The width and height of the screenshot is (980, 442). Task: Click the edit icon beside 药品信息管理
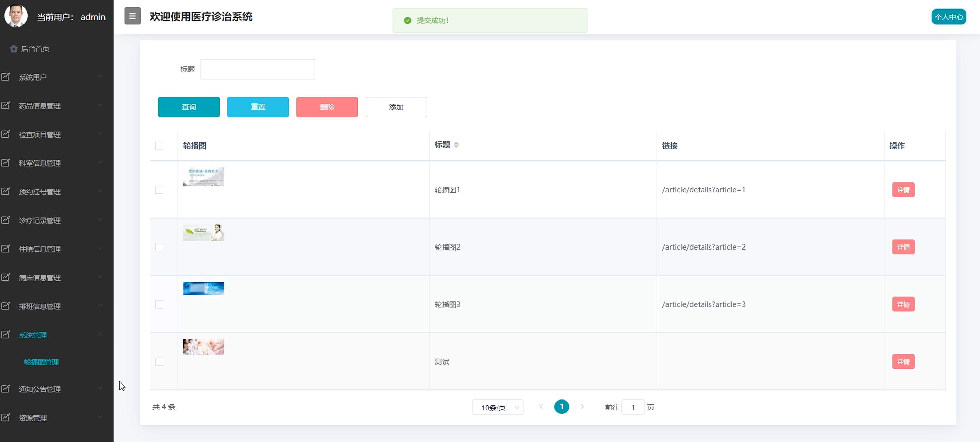[x=6, y=106]
